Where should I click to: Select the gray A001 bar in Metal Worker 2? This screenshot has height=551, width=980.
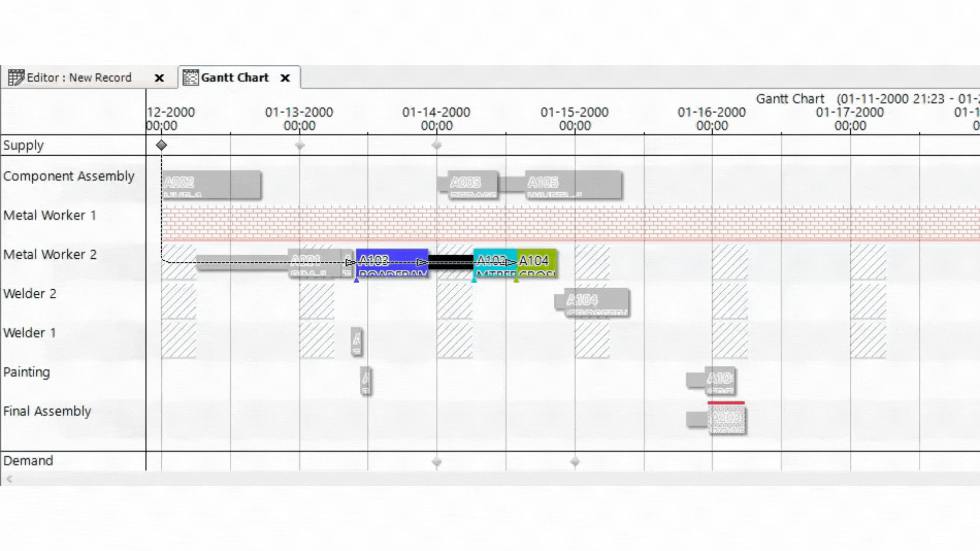(314, 263)
